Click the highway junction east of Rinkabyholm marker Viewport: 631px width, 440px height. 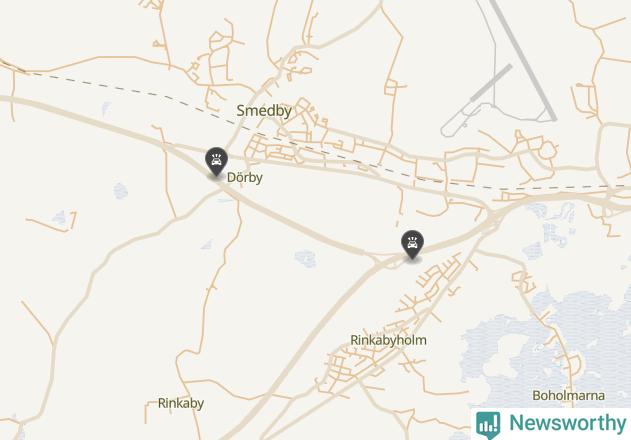pyautogui.click(x=494, y=215)
